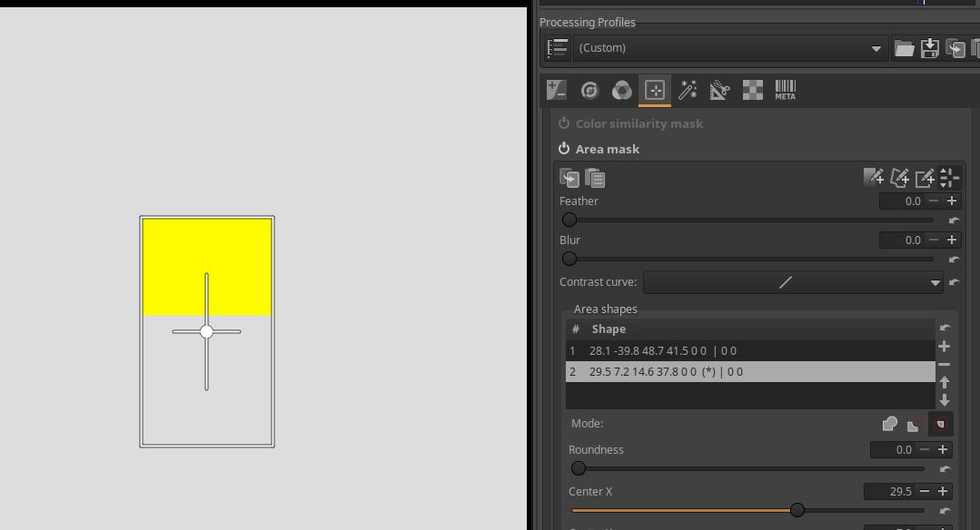Viewport: 980px width, 530px height.
Task: Open the Contrast curve type dropdown
Action: (x=792, y=282)
